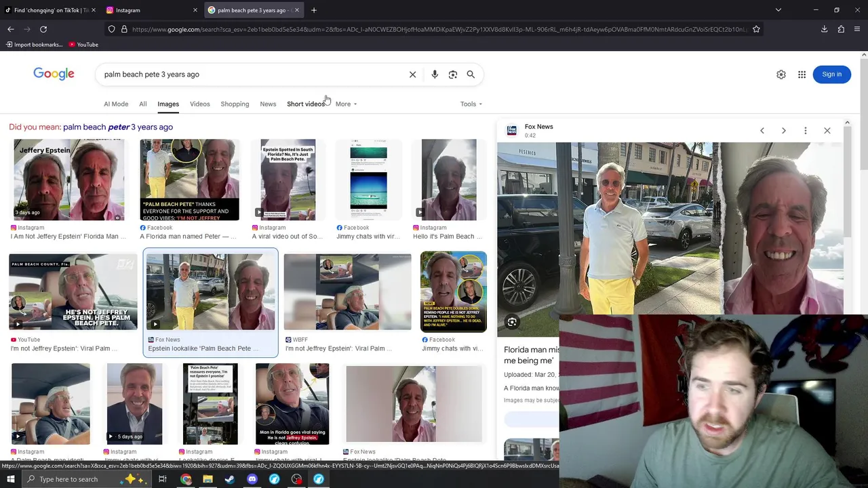Click Import bookmarks in bookmarks bar

pyautogui.click(x=34, y=45)
